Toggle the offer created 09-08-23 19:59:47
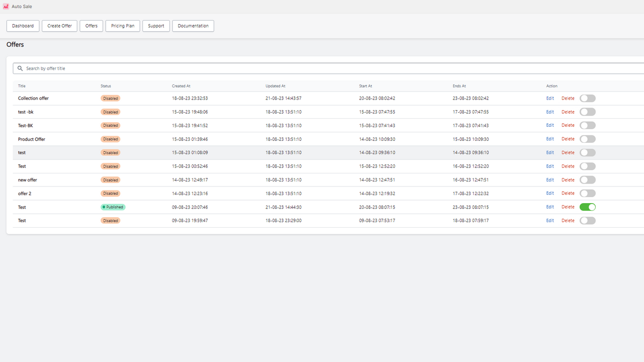The width and height of the screenshot is (644, 362). pos(587,221)
